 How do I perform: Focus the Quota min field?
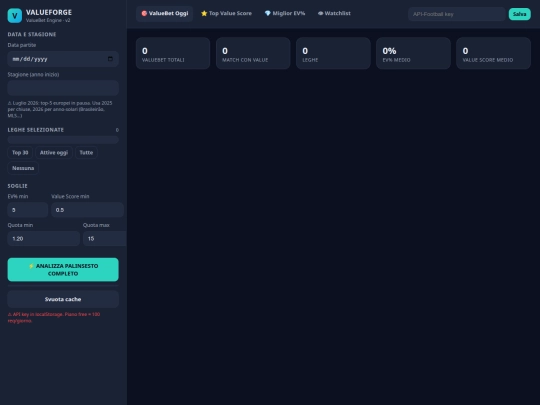[x=43, y=238]
